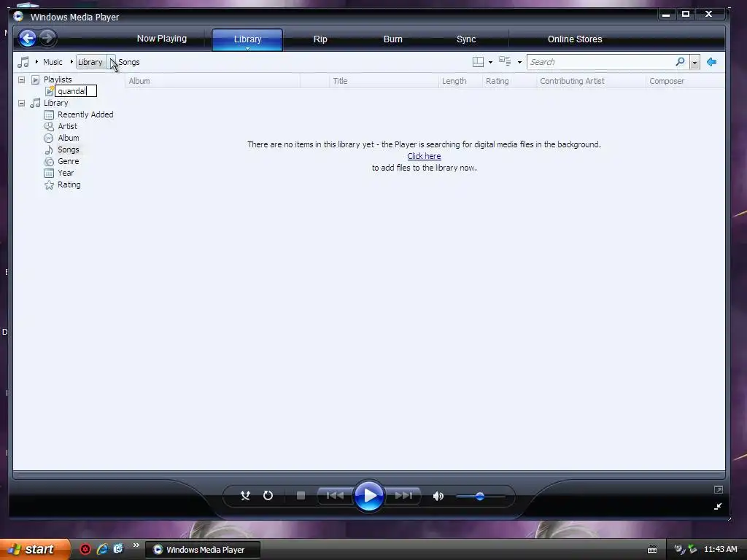Image resolution: width=747 pixels, height=560 pixels.
Task: Open Recently Added in the library tree
Action: coord(85,114)
